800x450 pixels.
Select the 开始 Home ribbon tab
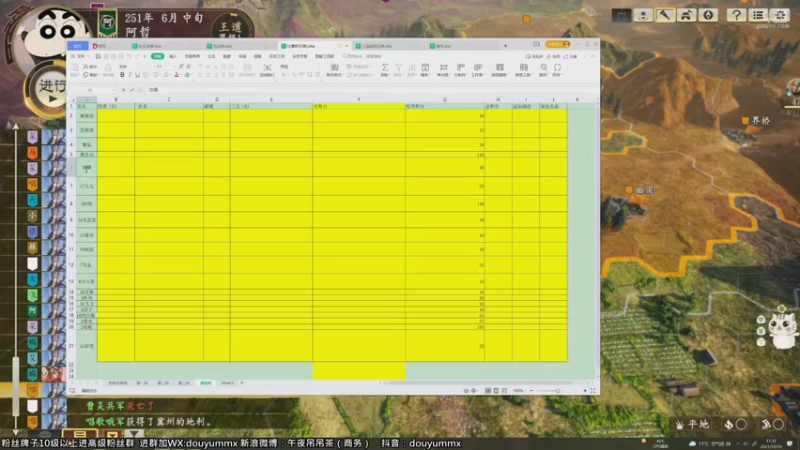coord(157,56)
